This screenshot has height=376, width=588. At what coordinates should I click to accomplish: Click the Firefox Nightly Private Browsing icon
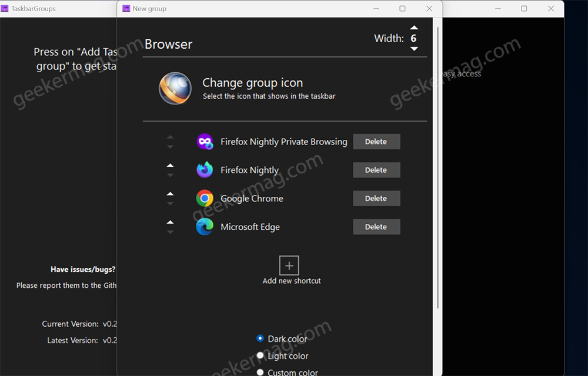(205, 142)
